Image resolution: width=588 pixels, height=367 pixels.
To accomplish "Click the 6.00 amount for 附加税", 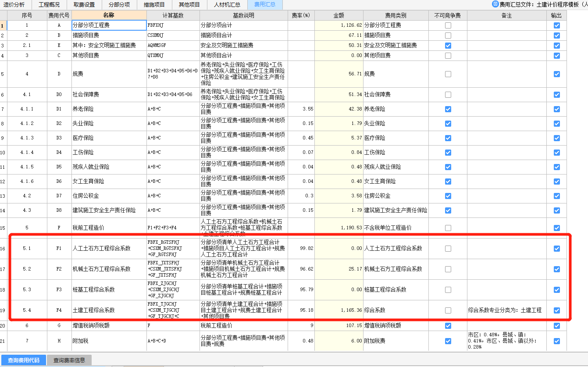I will pos(339,341).
